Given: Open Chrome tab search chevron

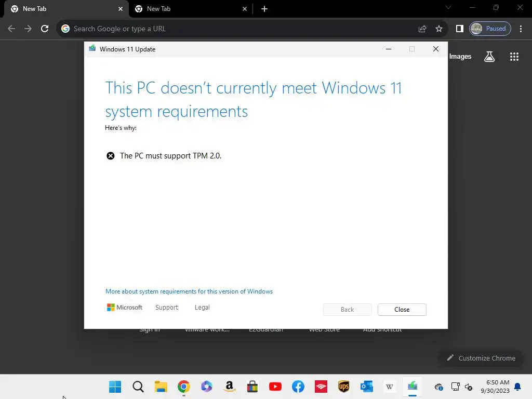Looking at the screenshot, I should coord(448,7).
